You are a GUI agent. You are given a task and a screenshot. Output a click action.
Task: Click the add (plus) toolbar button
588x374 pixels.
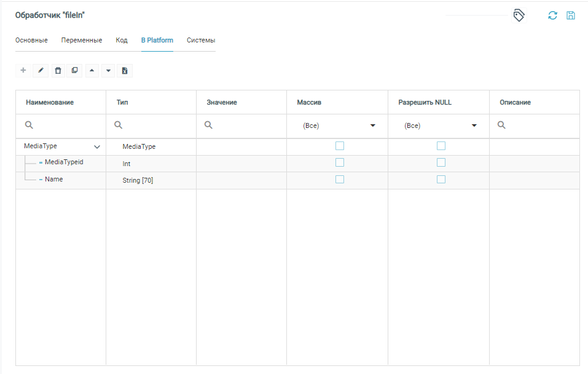tap(23, 71)
